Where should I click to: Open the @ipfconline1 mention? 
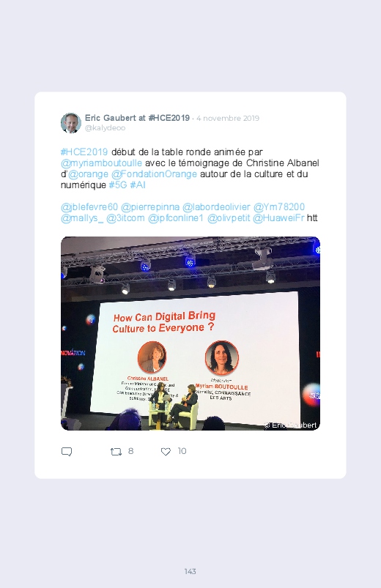coord(176,218)
